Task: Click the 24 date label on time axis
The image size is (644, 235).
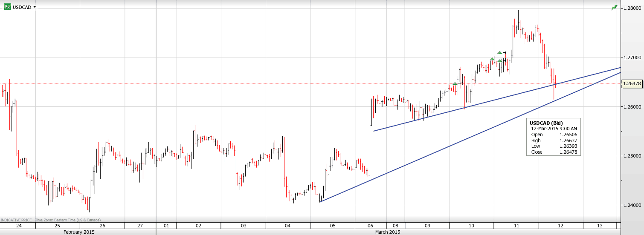Action: [x=19, y=226]
